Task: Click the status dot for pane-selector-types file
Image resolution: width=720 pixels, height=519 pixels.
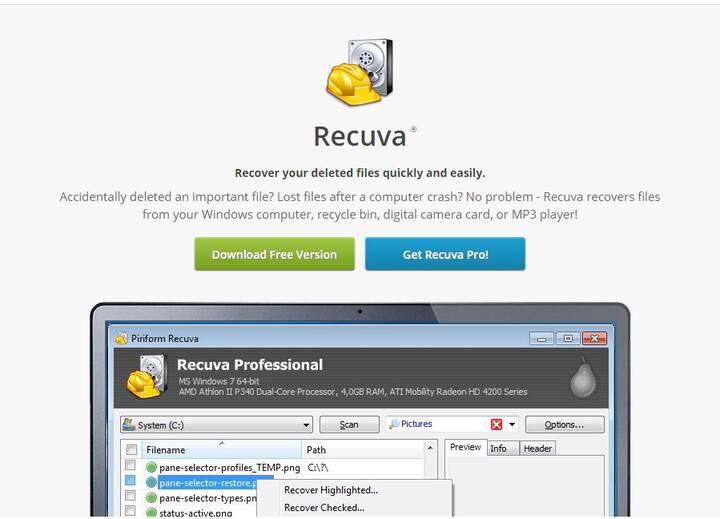Action: point(151,497)
